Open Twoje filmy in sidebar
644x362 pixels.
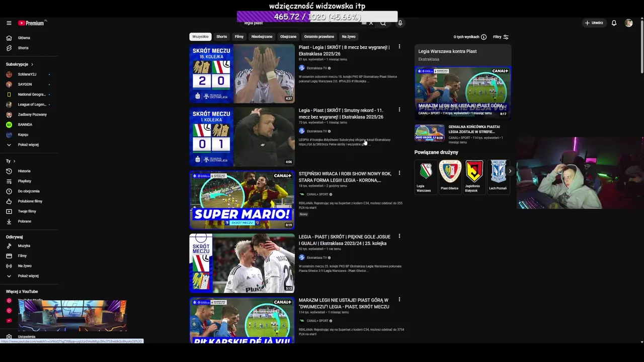28,211
